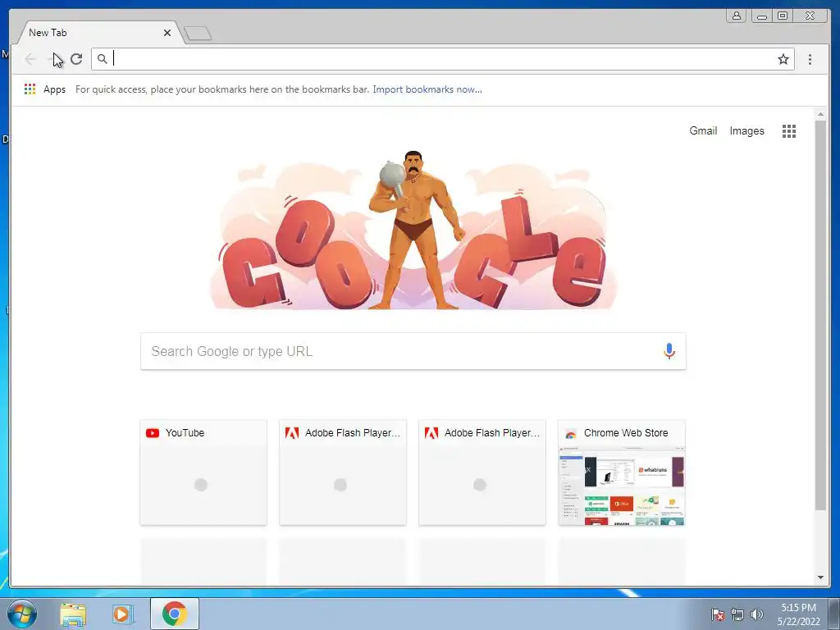Open the first Adobe Flash Player tile
The image size is (840, 630).
point(343,472)
